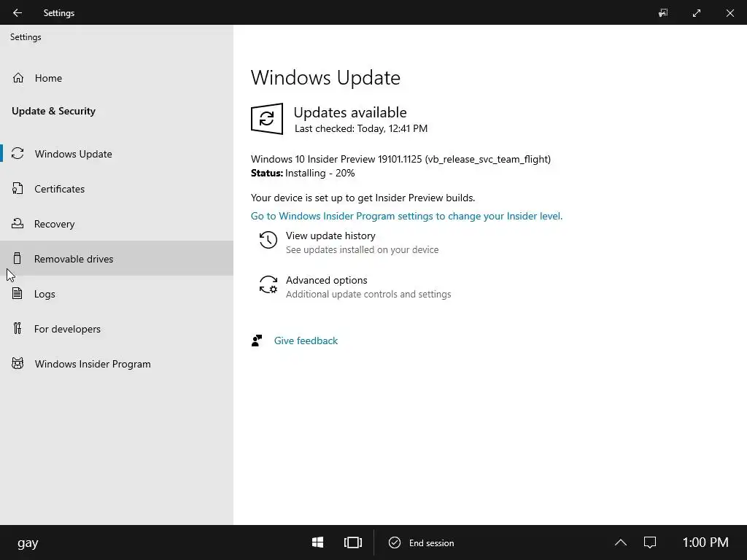Click 'Additional update controls and settings' text

click(x=368, y=294)
